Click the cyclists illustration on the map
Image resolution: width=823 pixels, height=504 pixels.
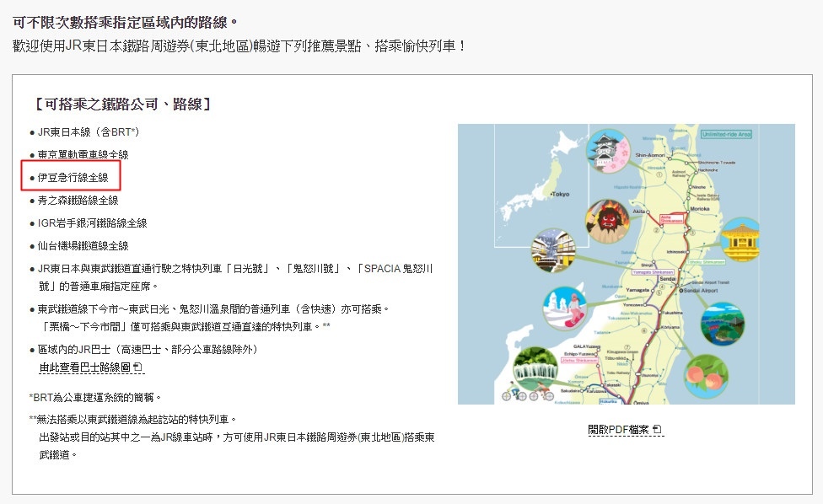point(527,393)
